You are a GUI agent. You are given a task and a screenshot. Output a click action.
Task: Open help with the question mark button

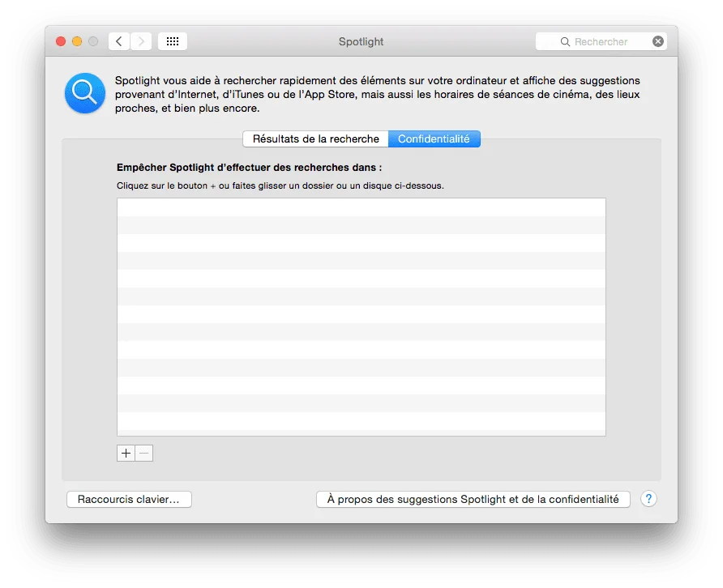point(648,499)
